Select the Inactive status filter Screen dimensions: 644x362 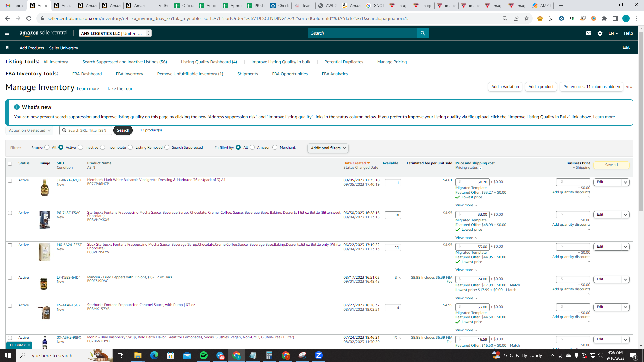point(80,147)
